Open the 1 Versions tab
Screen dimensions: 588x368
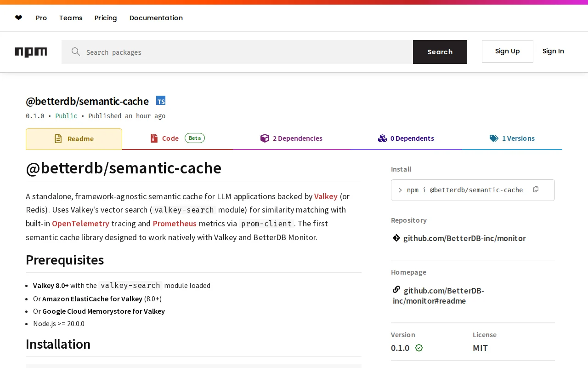point(512,138)
